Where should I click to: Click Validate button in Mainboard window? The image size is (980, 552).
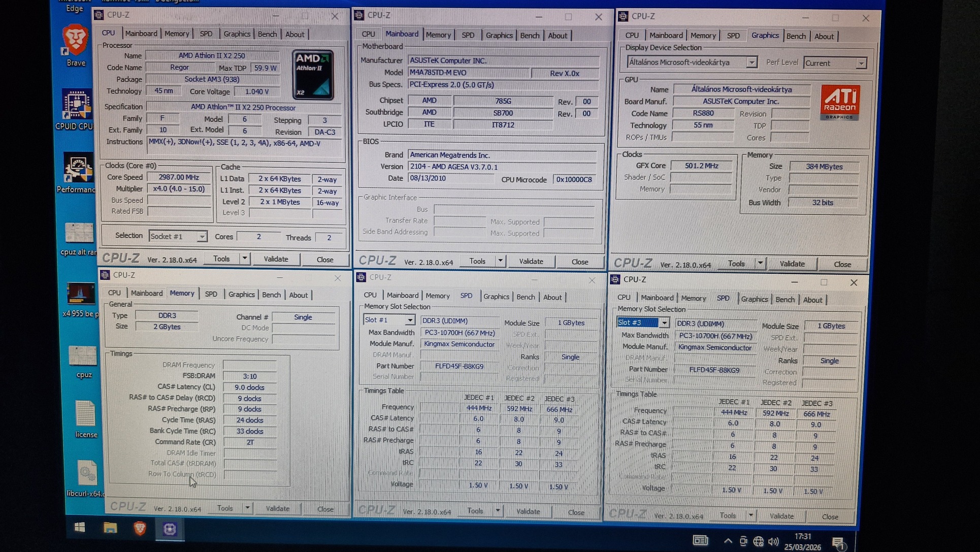(x=531, y=261)
